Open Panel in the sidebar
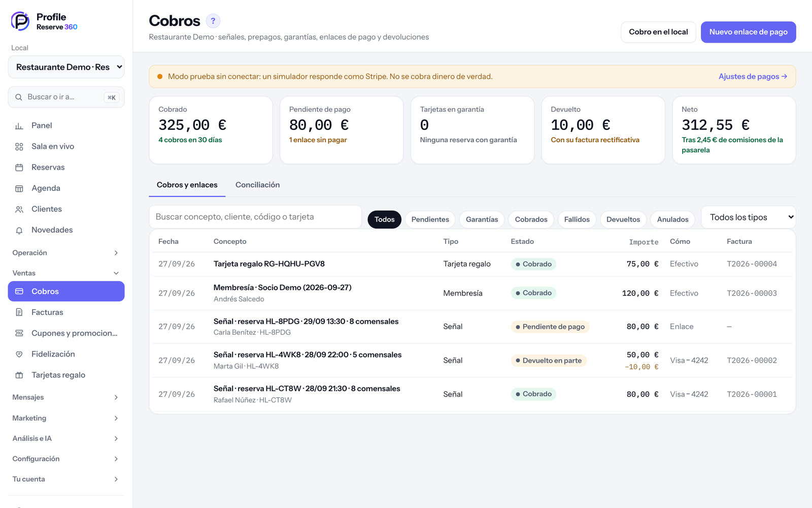This screenshot has height=508, width=812. click(x=66, y=125)
